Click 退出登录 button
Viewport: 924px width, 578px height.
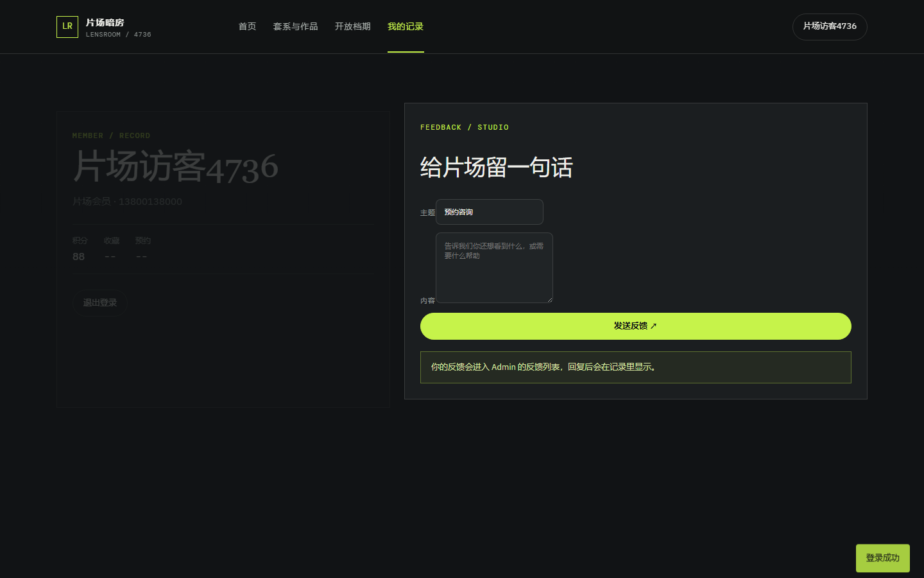[99, 302]
